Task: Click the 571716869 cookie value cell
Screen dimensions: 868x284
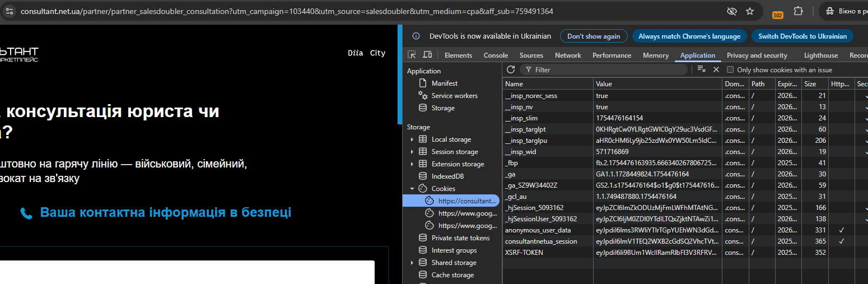Action: [x=658, y=152]
